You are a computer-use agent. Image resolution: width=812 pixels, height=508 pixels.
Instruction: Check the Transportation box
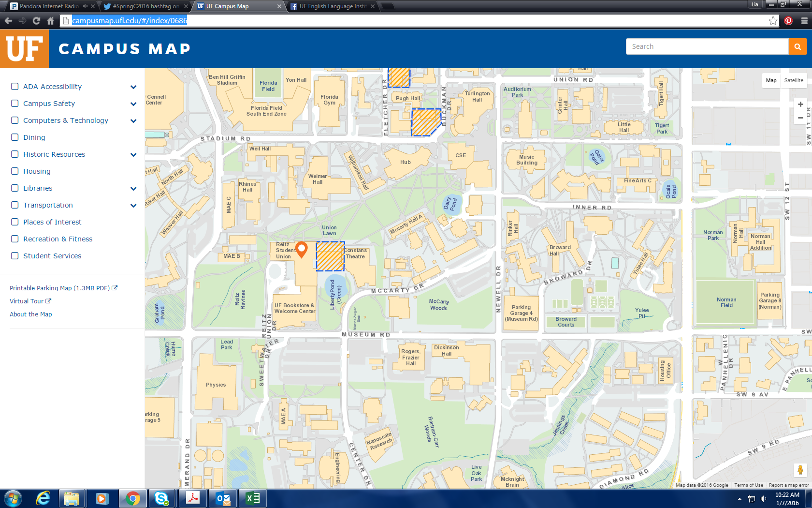pyautogui.click(x=15, y=205)
